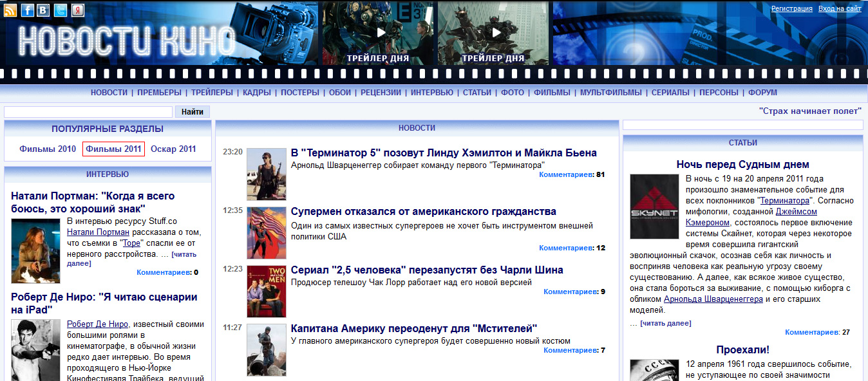Open the 9 comments on the series news

tap(574, 292)
